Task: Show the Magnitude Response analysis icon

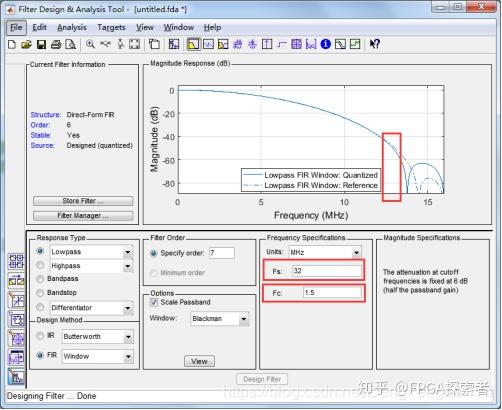Action: tap(193, 44)
